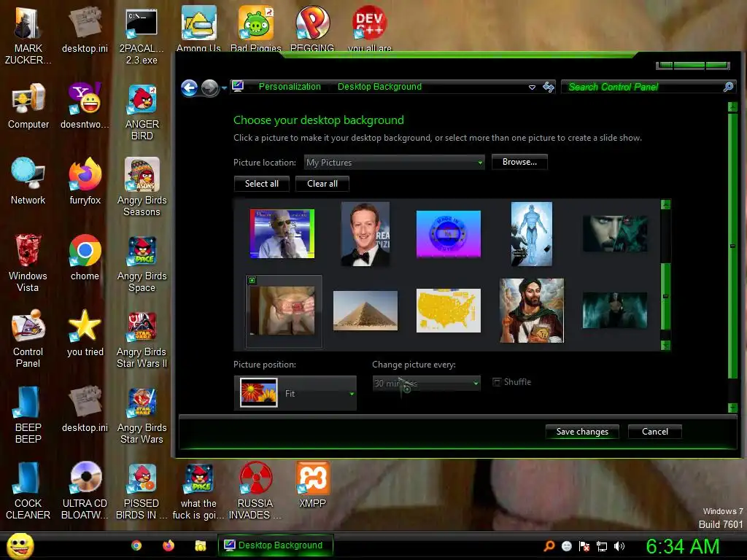Open the Windows Vista recycle bin icon
747x560 pixels.
click(28, 262)
